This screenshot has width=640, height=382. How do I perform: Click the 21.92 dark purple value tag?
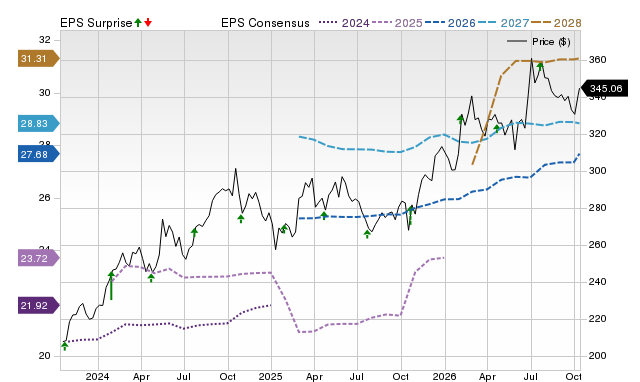38,305
